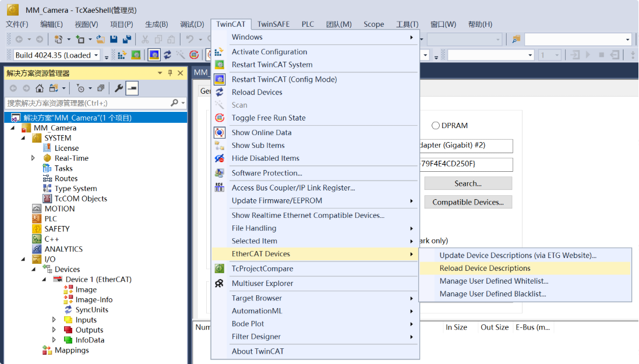Collapse MM_Camera project node
The width and height of the screenshot is (639, 364).
[x=13, y=128]
